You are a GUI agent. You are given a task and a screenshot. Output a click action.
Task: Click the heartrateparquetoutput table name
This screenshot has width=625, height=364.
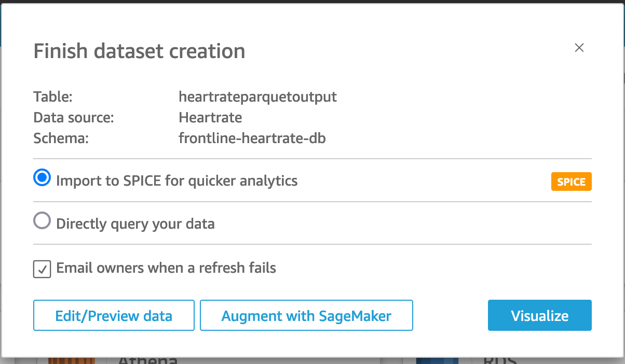(257, 96)
